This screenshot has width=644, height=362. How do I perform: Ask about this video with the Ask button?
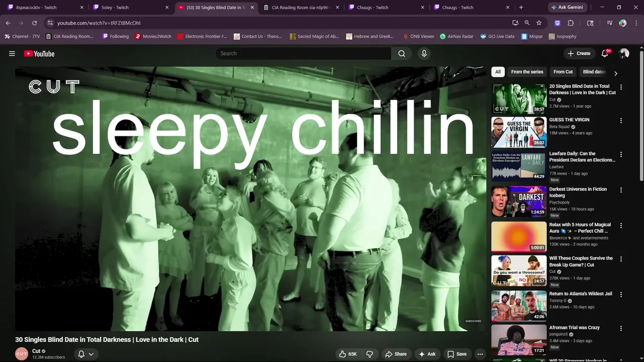click(x=427, y=354)
